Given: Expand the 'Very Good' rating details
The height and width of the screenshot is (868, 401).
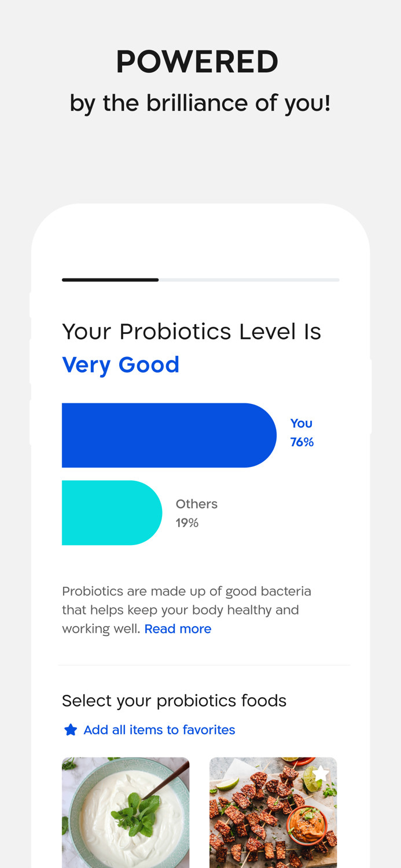Looking at the screenshot, I should click(121, 364).
